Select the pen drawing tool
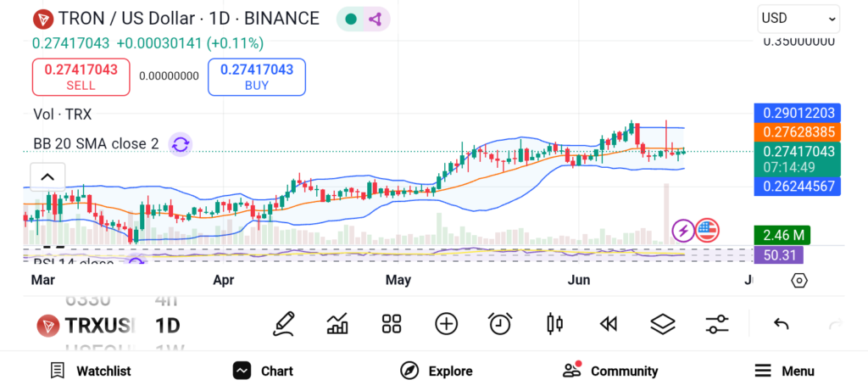Image resolution: width=868 pixels, height=391 pixels. coord(284,324)
